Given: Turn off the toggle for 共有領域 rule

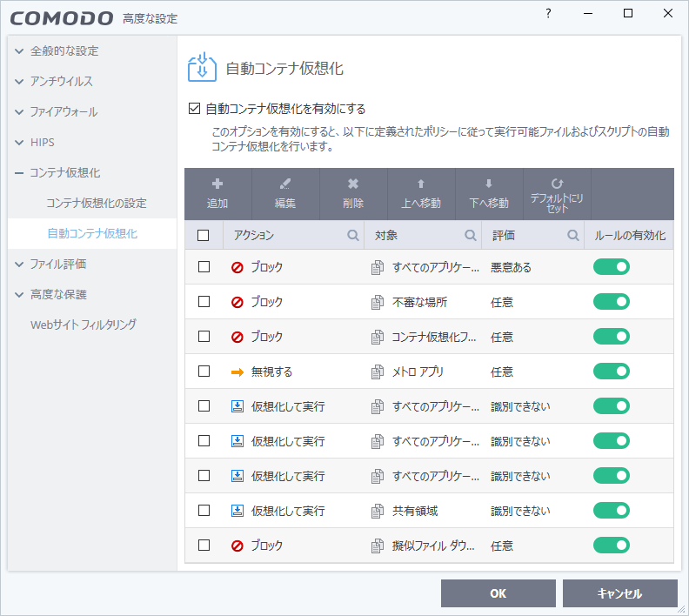Looking at the screenshot, I should pos(611,511).
